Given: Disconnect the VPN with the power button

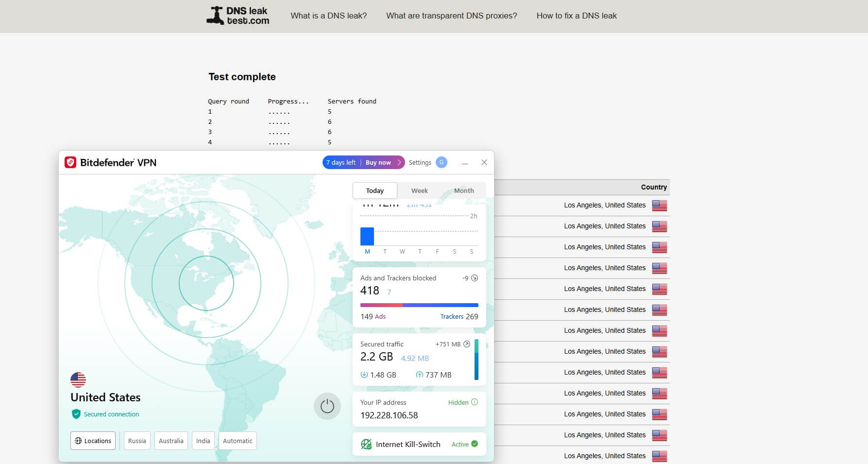Looking at the screenshot, I should 327,406.
